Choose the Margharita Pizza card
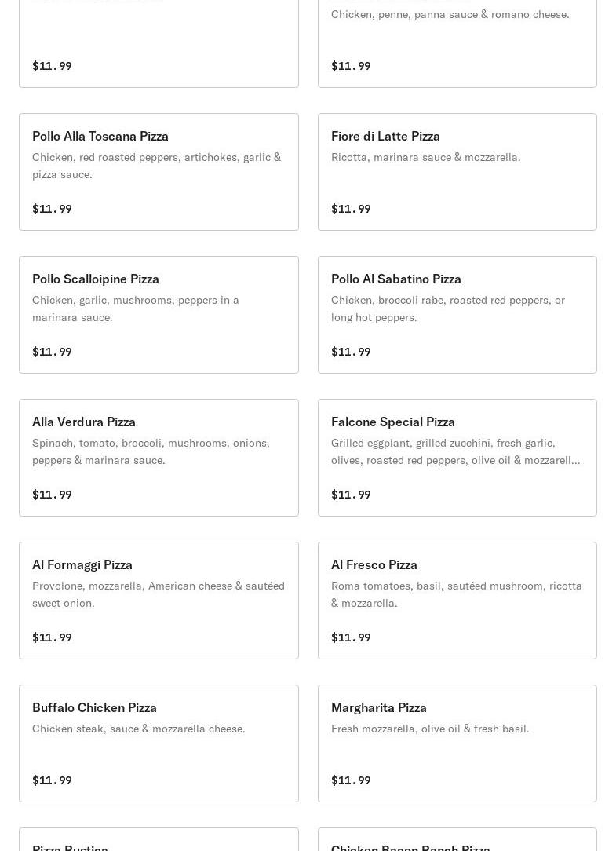 [457, 743]
